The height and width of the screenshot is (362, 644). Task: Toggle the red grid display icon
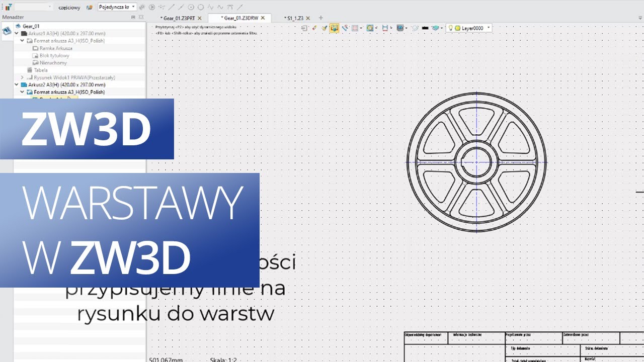coord(355,28)
